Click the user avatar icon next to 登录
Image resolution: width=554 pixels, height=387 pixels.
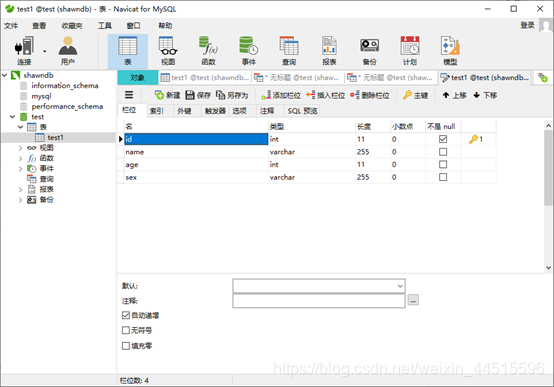coord(546,26)
